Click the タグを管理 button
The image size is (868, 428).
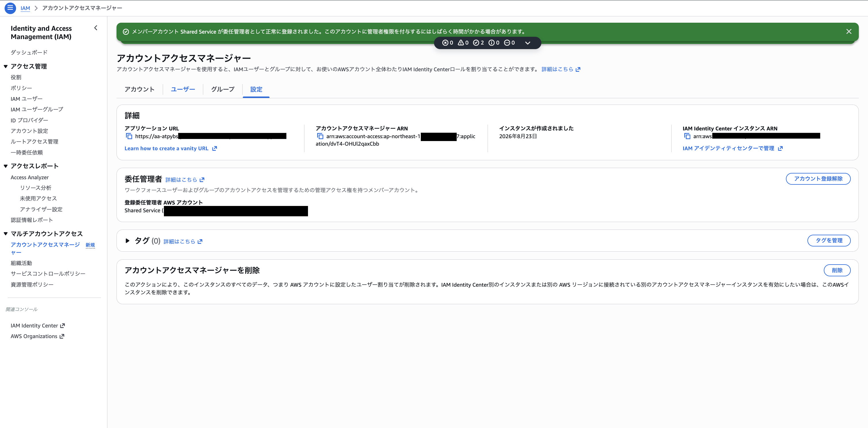829,240
